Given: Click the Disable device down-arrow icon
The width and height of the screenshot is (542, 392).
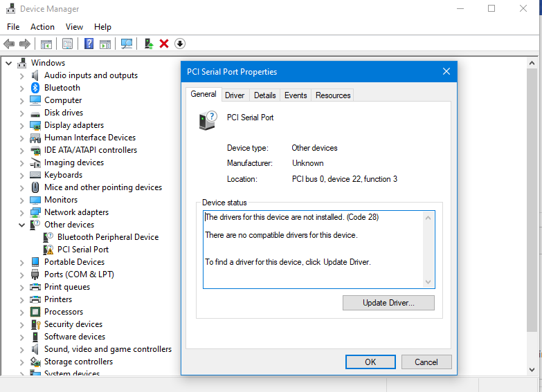Looking at the screenshot, I should (180, 44).
